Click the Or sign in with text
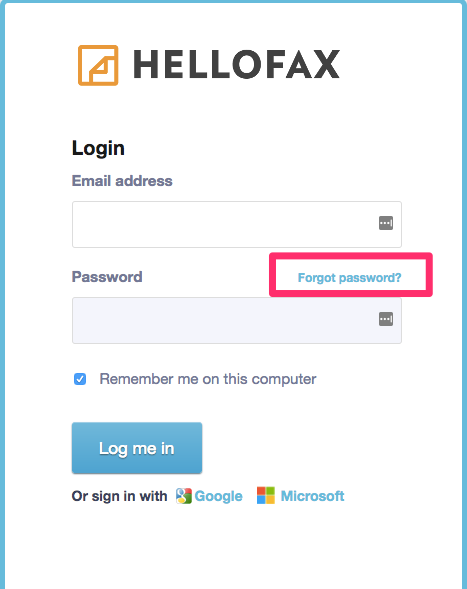 point(119,496)
